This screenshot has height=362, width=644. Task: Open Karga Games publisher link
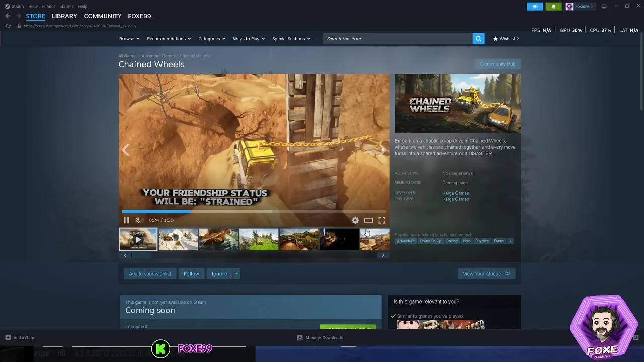(456, 199)
